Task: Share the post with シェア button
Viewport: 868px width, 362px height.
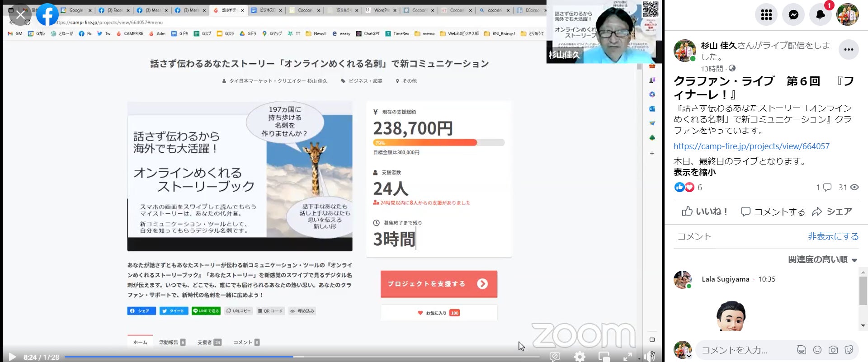Action: pyautogui.click(x=832, y=212)
